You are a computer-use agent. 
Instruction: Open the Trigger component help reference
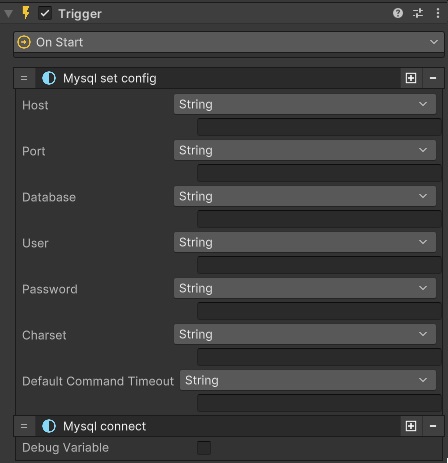pyautogui.click(x=398, y=13)
